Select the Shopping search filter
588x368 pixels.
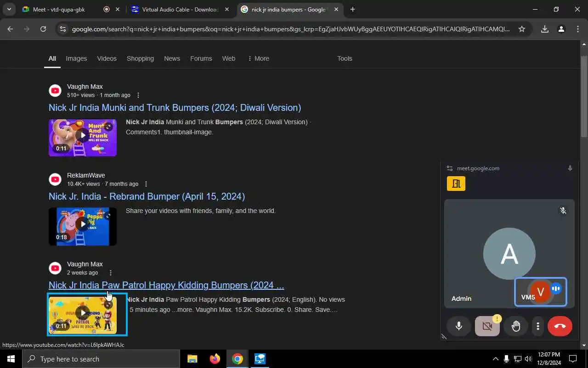140,58
